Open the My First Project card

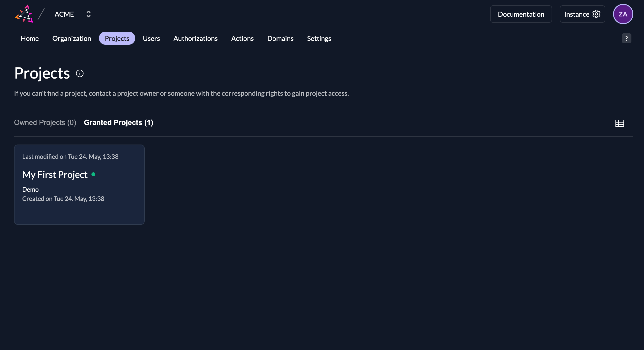point(79,184)
